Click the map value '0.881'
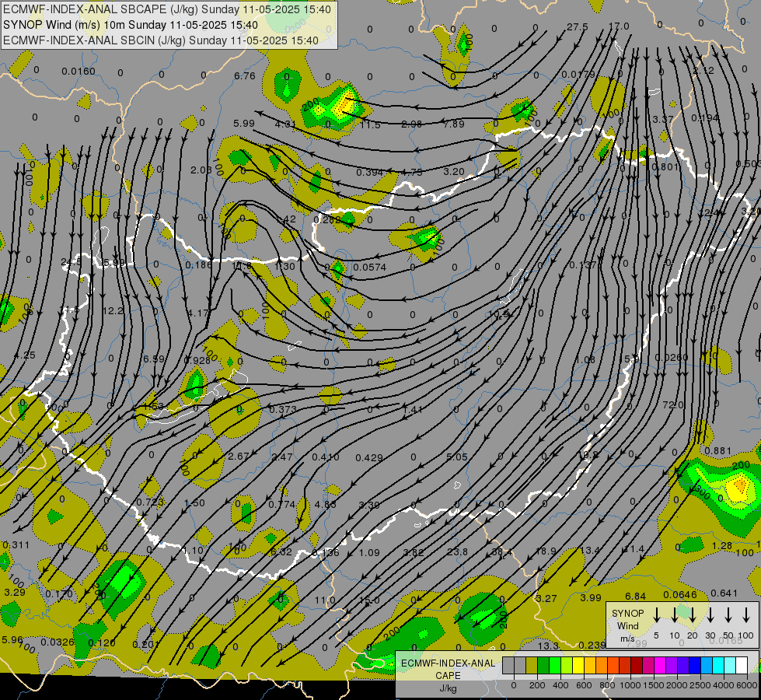 tap(717, 451)
